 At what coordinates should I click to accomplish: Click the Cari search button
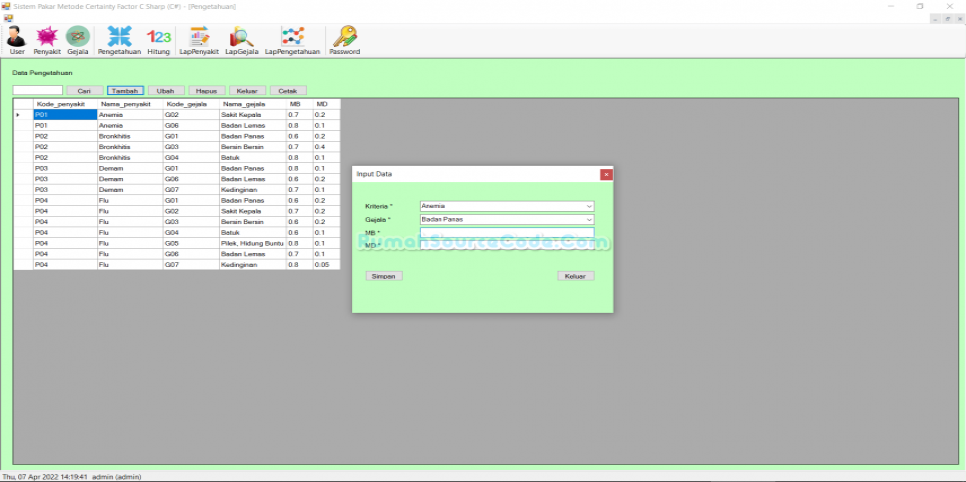coord(84,91)
